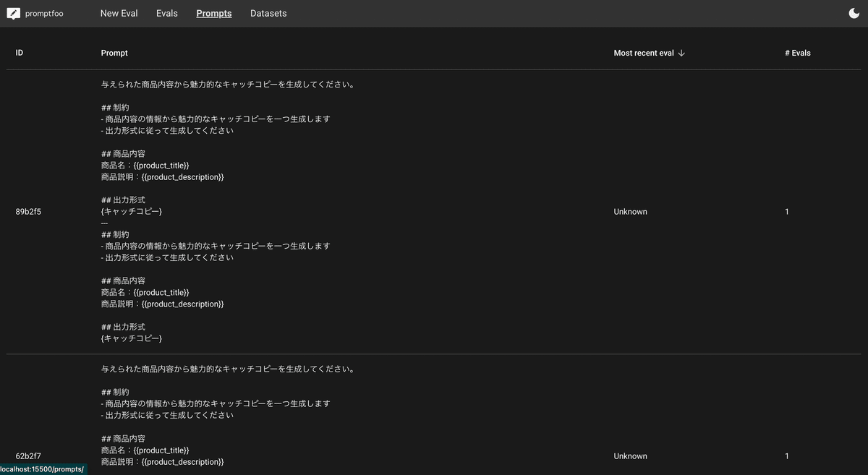Open the New Eval page
Image resolution: width=868 pixels, height=475 pixels.
tap(119, 12)
